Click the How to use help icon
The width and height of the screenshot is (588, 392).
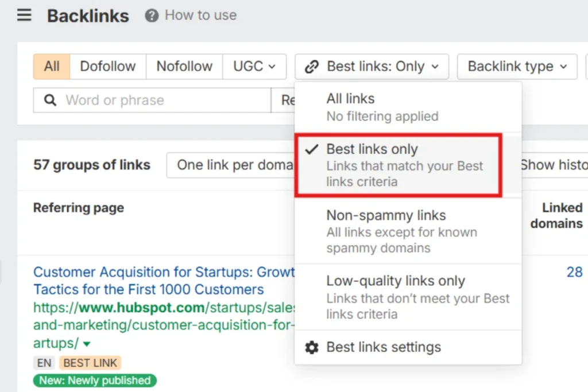152,15
